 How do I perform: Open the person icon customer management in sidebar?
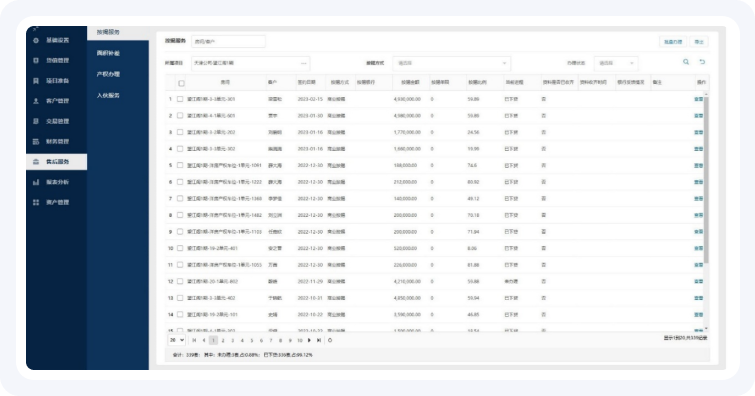click(36, 101)
